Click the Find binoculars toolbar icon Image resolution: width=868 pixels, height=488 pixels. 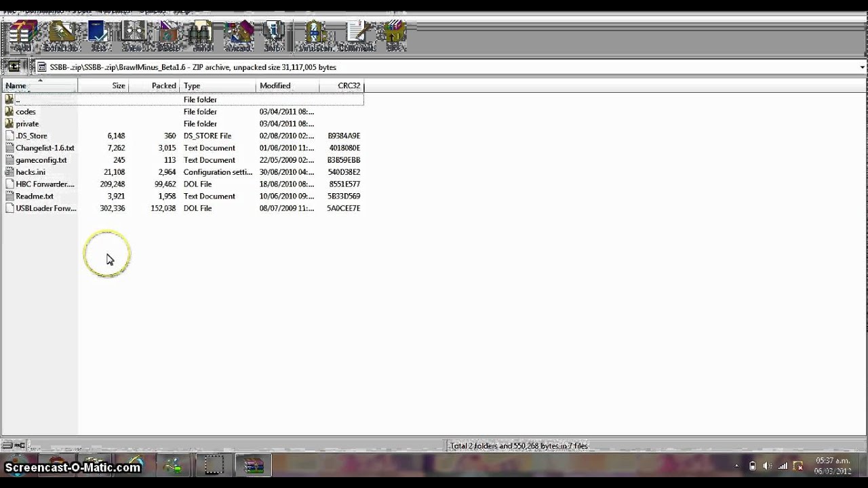tap(202, 35)
